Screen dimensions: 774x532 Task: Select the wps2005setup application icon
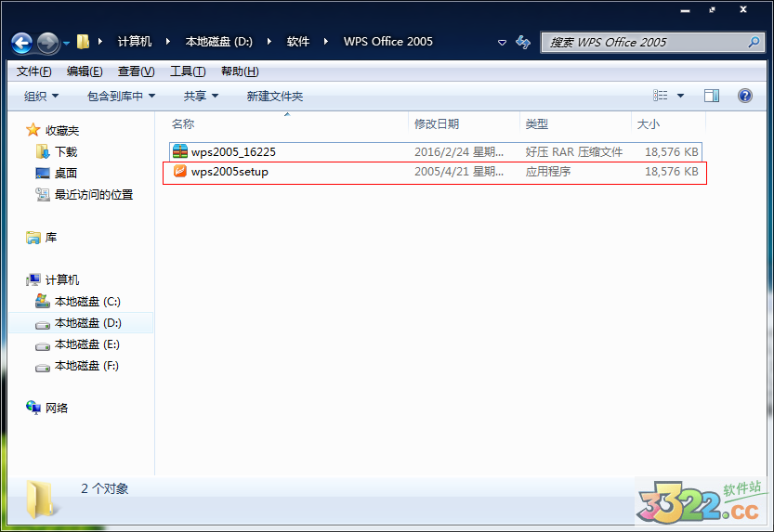coord(180,171)
